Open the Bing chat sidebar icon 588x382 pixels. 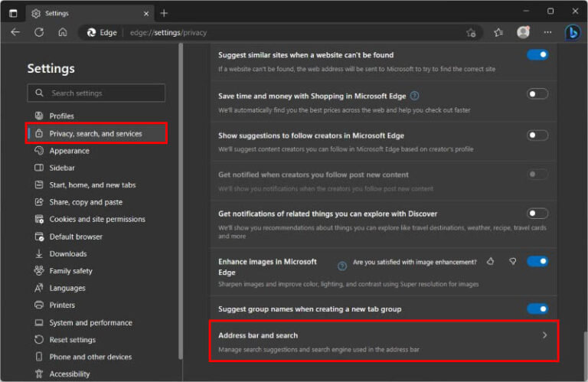click(573, 33)
